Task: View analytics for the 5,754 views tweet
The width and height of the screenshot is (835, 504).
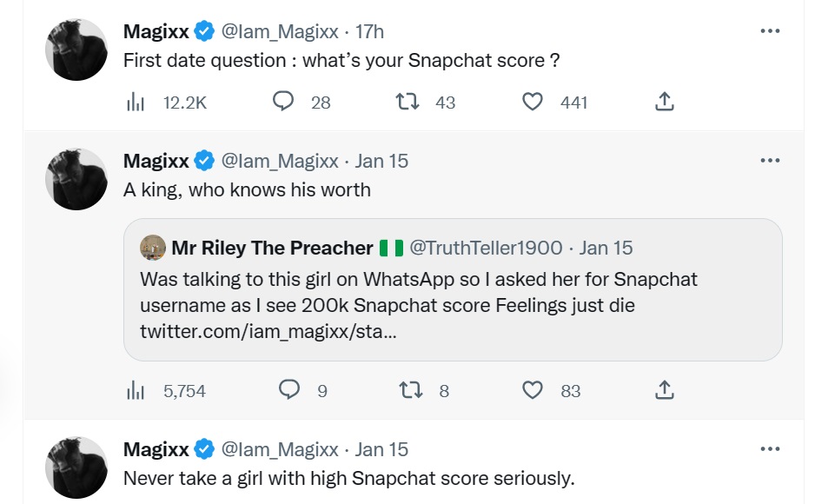Action: click(136, 391)
